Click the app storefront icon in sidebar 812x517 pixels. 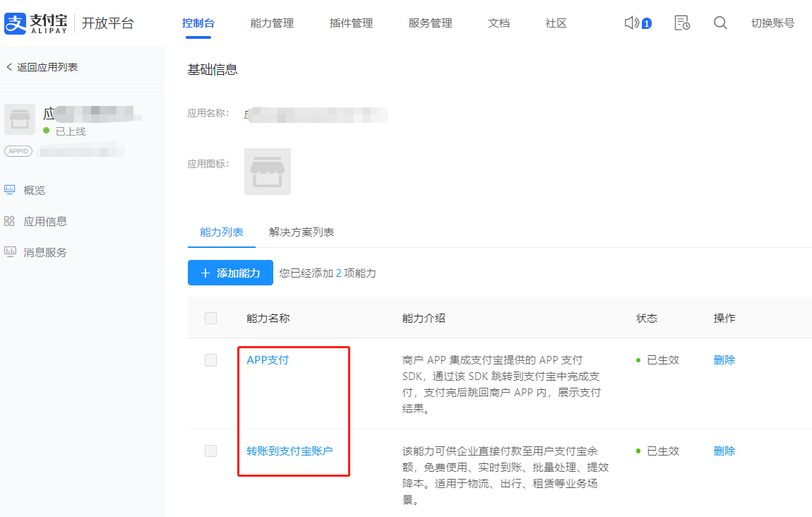coord(20,119)
